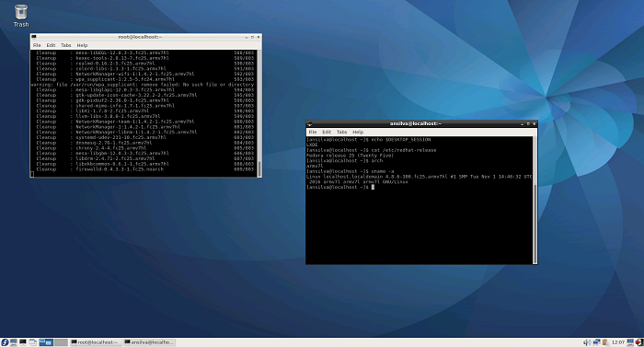The image size is (644, 347).
Task: Activate root@localhost taskbar button
Action: 96,342
